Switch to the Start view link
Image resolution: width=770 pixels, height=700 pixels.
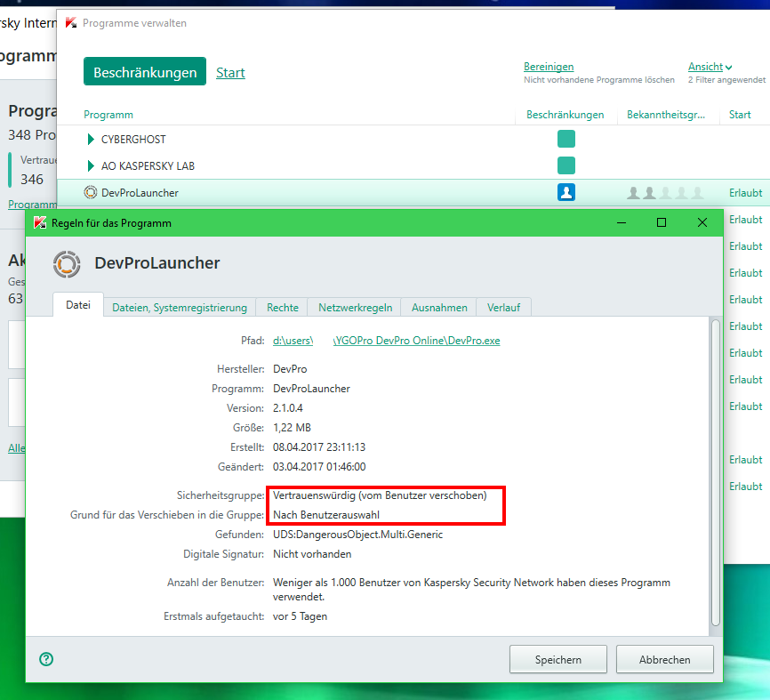(230, 73)
